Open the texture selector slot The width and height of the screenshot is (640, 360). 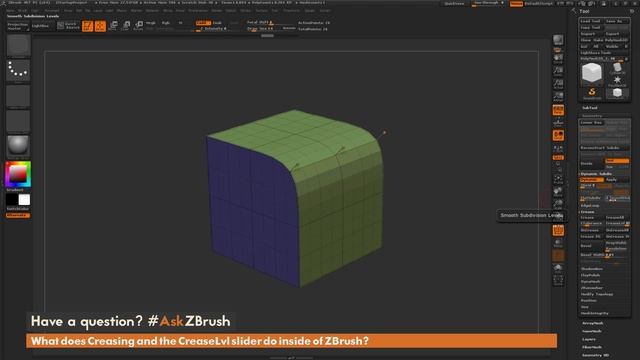18,121
